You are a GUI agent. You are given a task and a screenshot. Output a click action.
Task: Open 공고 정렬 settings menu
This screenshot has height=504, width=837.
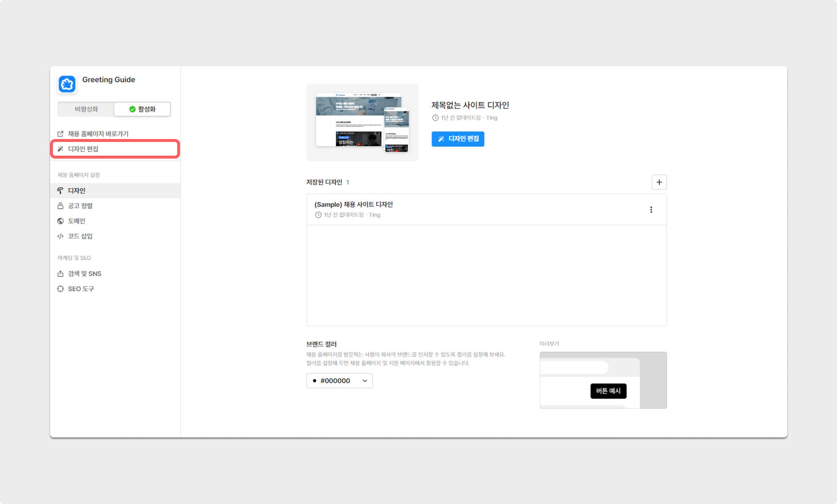80,206
